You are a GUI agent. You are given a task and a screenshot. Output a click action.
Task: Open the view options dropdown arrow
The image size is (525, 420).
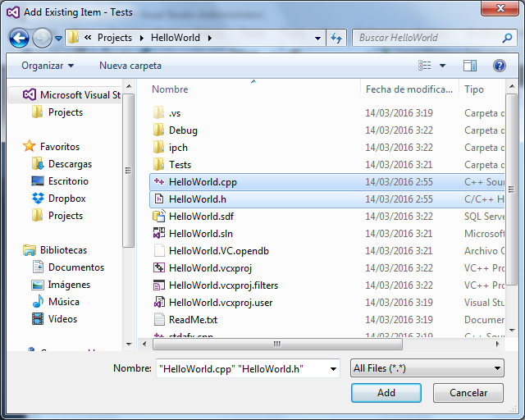pyautogui.click(x=442, y=66)
